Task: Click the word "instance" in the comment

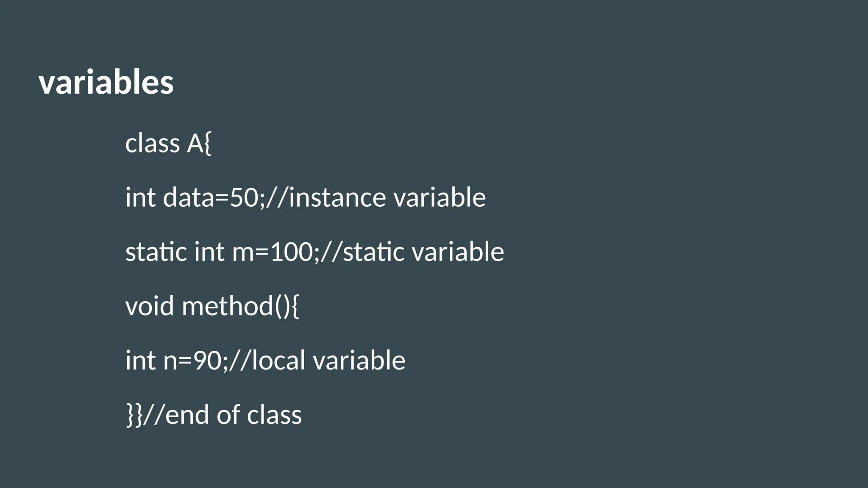Action: click(x=337, y=197)
